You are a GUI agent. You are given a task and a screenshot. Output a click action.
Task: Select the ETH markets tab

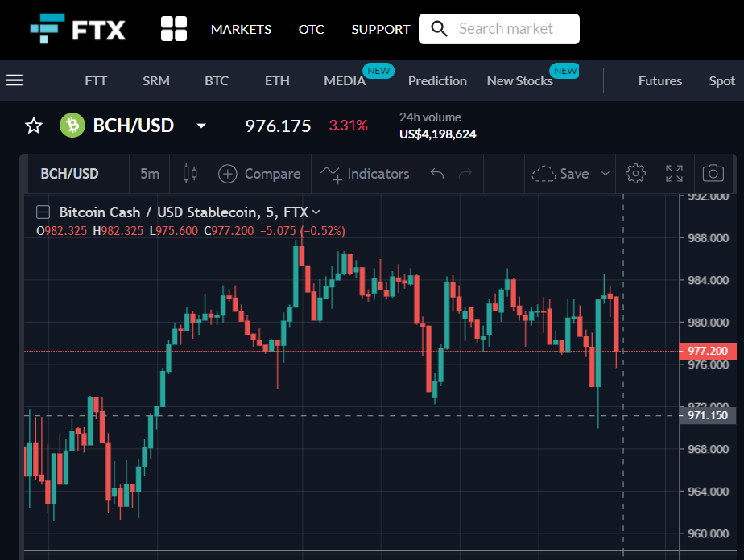pyautogui.click(x=277, y=81)
